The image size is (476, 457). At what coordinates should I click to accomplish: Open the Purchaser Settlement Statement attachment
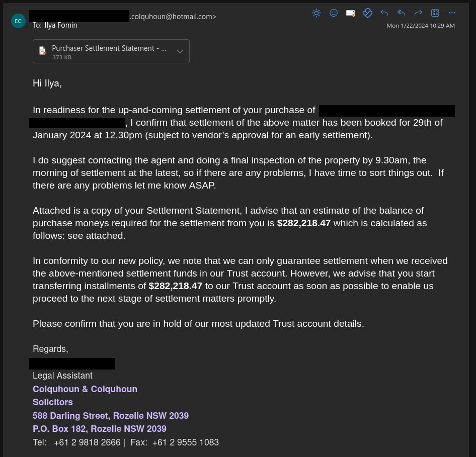point(109,49)
